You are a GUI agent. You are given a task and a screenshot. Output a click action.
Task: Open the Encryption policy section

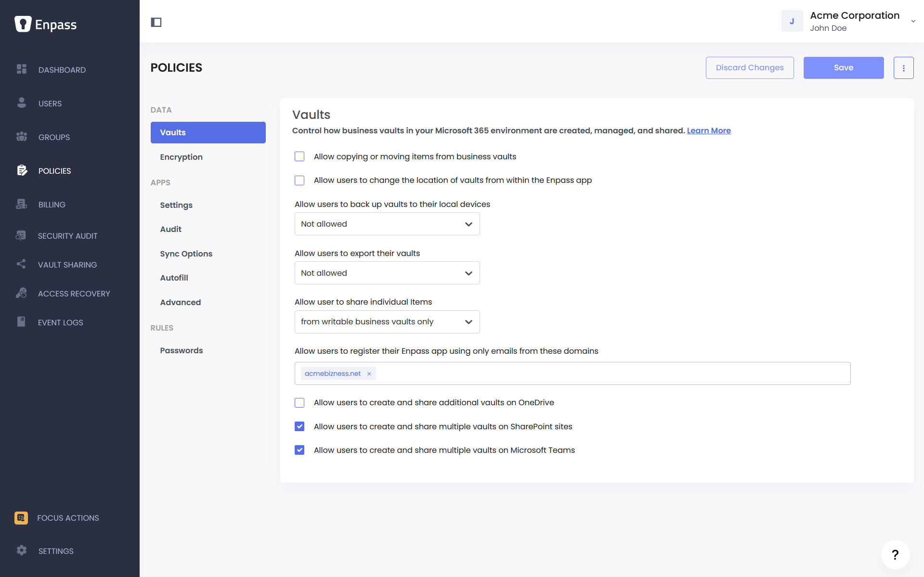point(181,157)
